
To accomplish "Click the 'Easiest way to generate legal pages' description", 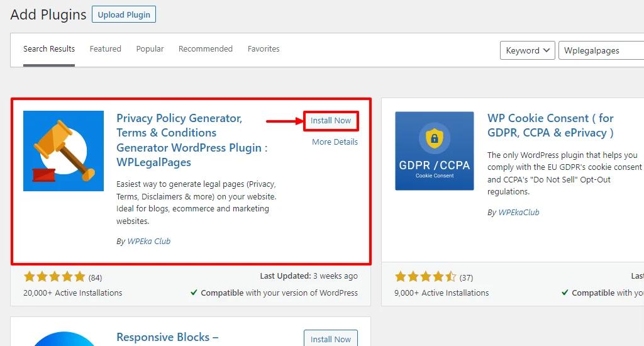I will point(196,203).
